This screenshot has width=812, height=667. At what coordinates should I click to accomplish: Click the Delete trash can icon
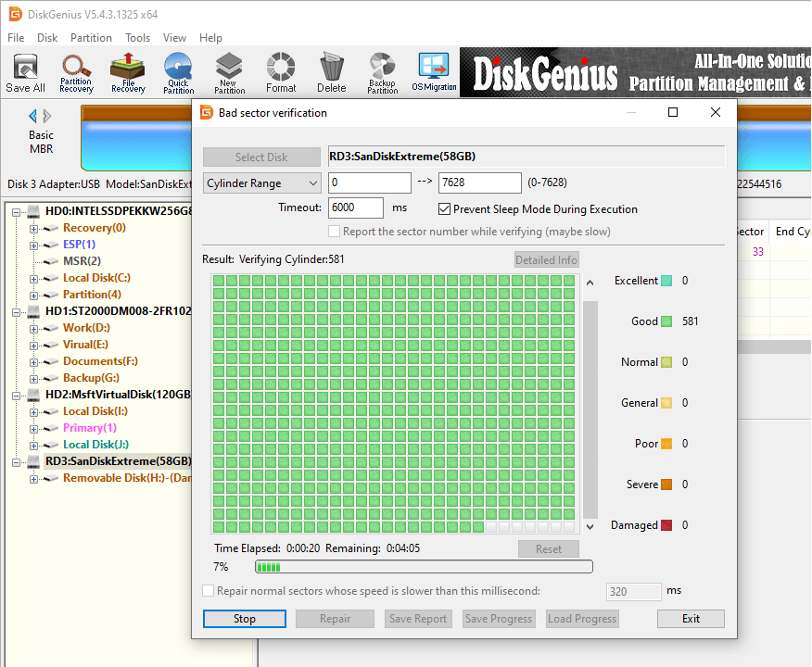(x=331, y=72)
